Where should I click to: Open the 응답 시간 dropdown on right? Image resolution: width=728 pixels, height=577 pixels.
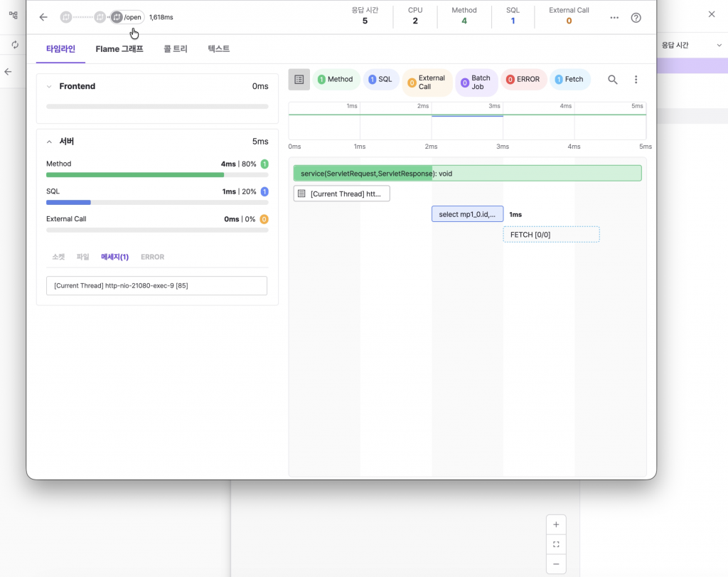pos(691,45)
